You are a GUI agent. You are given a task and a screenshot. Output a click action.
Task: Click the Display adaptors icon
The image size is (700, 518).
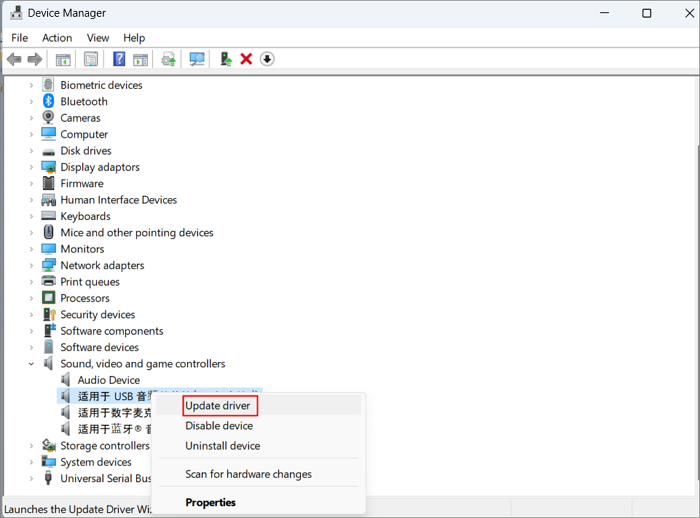click(48, 167)
